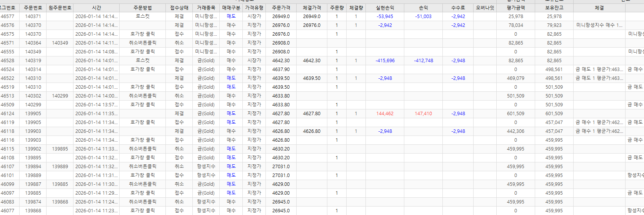Screen dimensions: 644x215
Task: Select '금 매도 1 평균가' note in row 46522
Action: [x=599, y=78]
